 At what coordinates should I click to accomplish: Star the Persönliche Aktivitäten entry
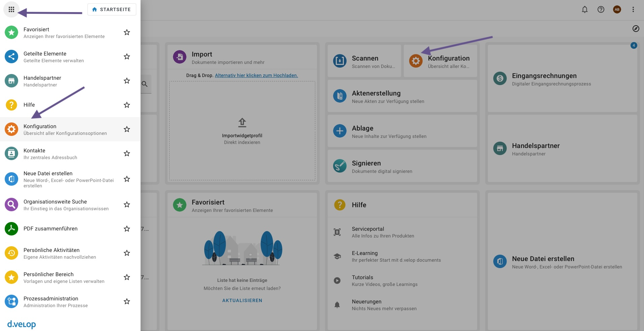(127, 253)
